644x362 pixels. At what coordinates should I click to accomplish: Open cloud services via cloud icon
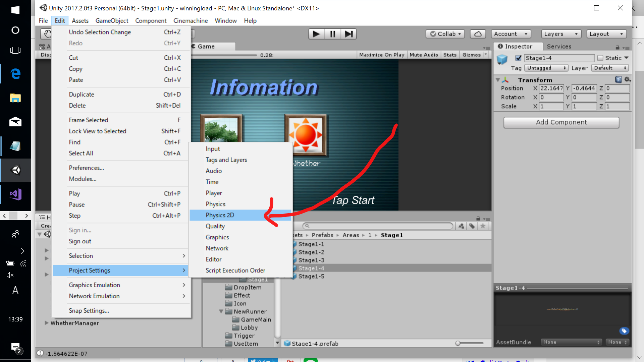(x=478, y=34)
